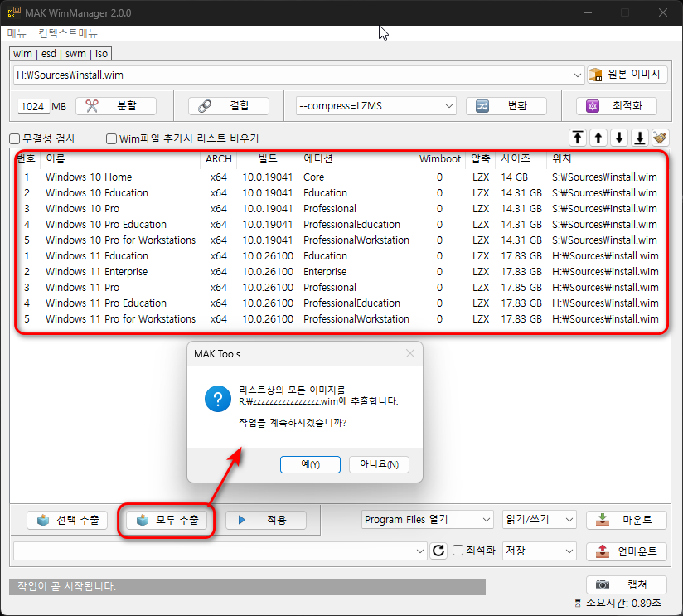The height and width of the screenshot is (616, 683).
Task: Sort list by the 이름 column header
Action: [x=120, y=158]
